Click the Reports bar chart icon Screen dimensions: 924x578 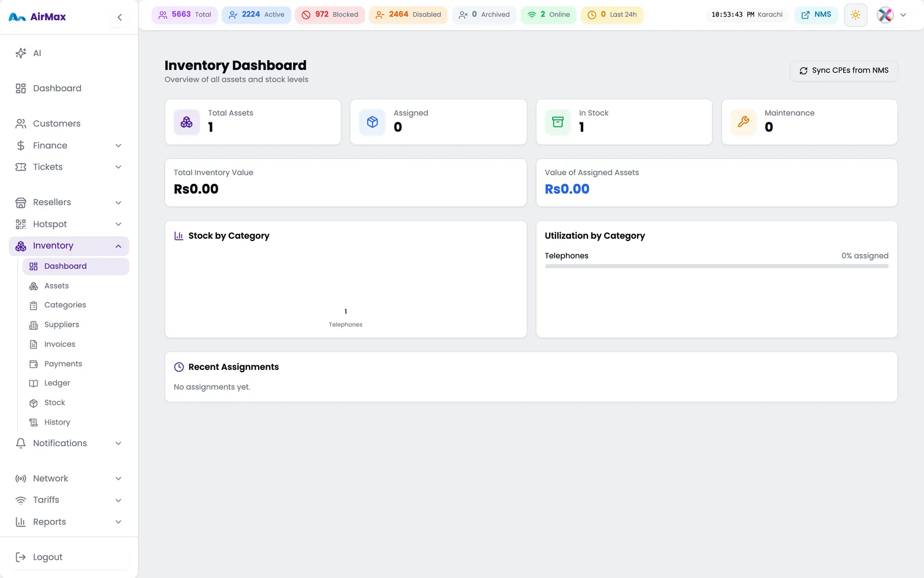click(x=21, y=522)
